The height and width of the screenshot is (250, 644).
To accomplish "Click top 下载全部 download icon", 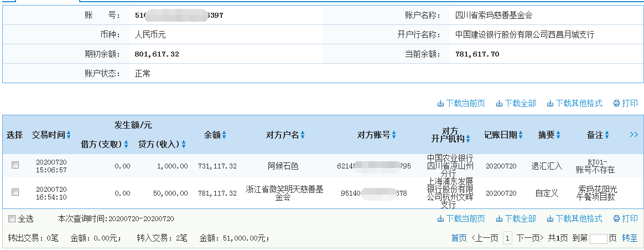I will [x=499, y=103].
